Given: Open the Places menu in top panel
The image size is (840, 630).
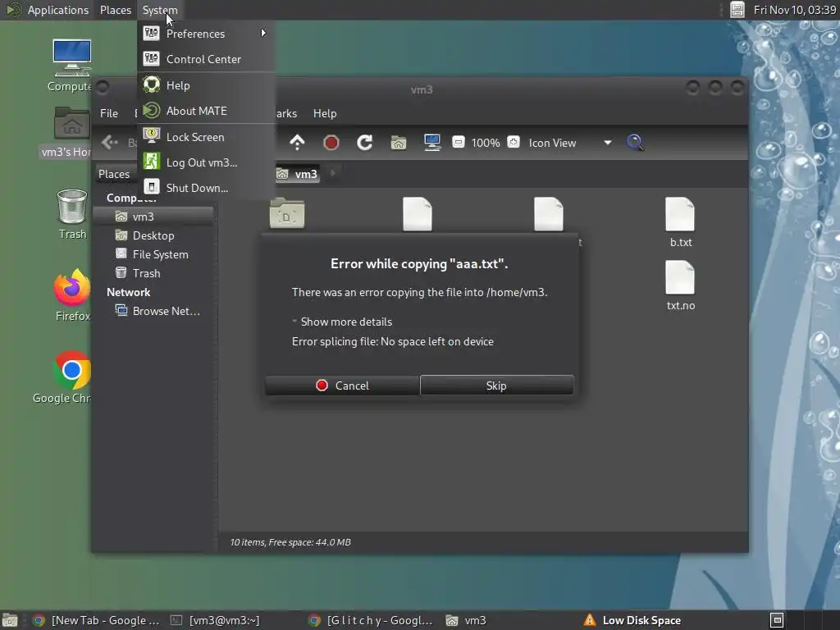Looking at the screenshot, I should point(115,10).
